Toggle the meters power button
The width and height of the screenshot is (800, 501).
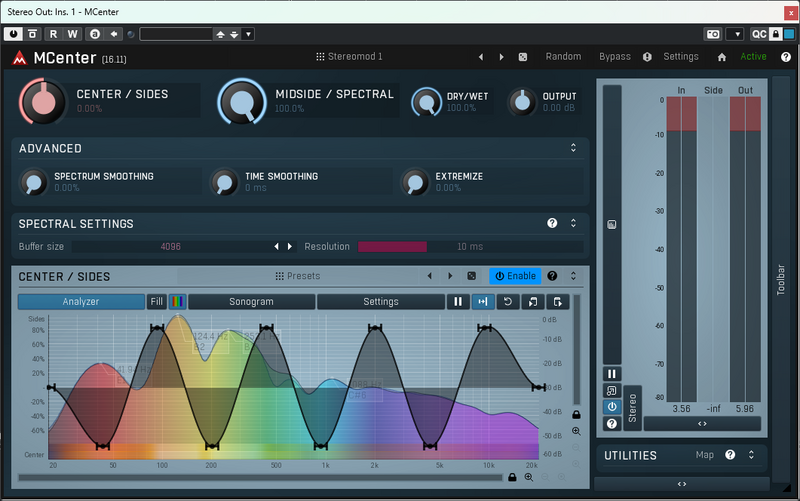[612, 407]
